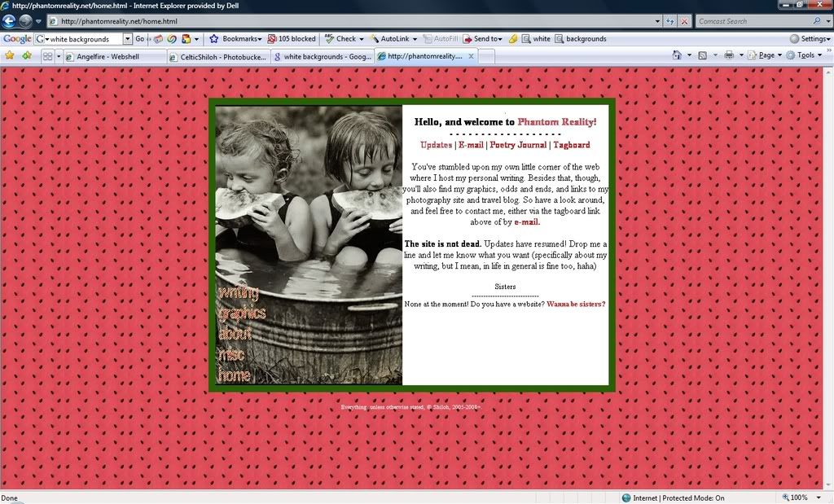Switch to the Angelfire - Webshell tab
This screenshot has height=504, width=834.
click(114, 56)
